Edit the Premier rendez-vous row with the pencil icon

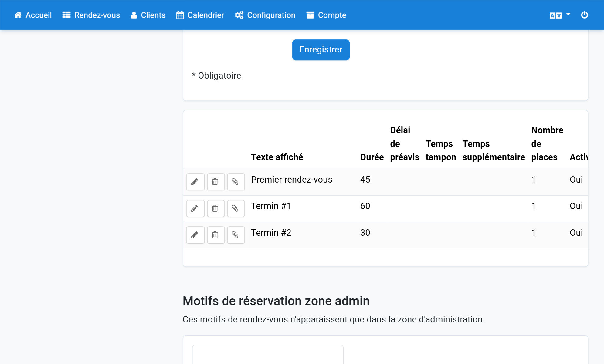coord(195,182)
